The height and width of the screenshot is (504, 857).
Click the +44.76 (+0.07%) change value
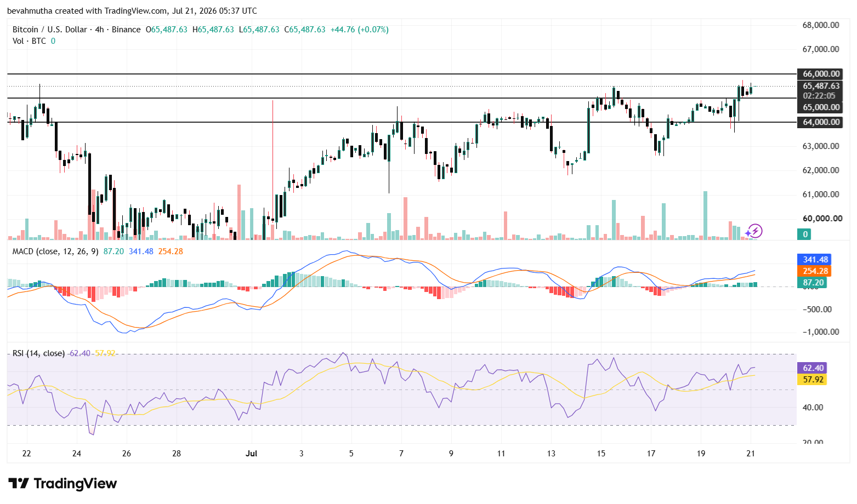359,30
